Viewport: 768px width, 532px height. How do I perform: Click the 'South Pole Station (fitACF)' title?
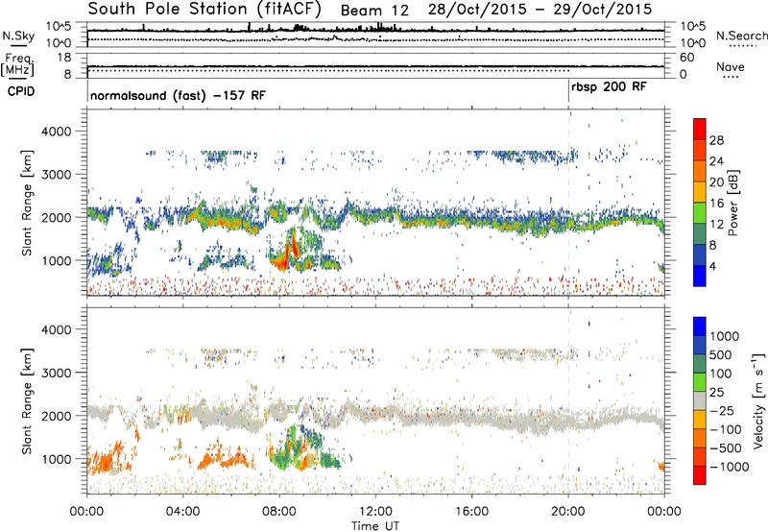(x=204, y=9)
